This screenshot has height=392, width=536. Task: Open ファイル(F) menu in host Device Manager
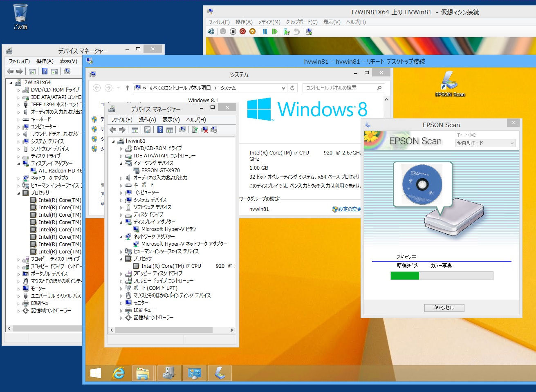tap(19, 61)
